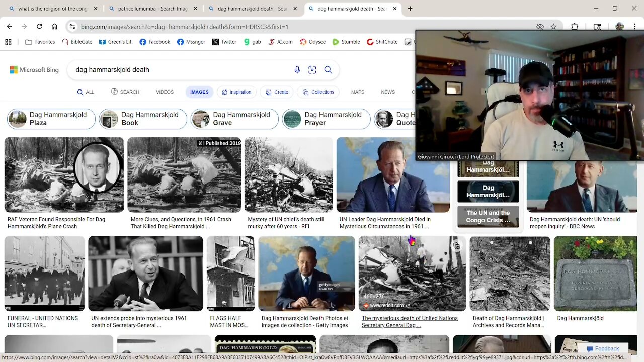644x362 pixels.
Task: Open ShitChute bookmark
Action: [x=382, y=42]
